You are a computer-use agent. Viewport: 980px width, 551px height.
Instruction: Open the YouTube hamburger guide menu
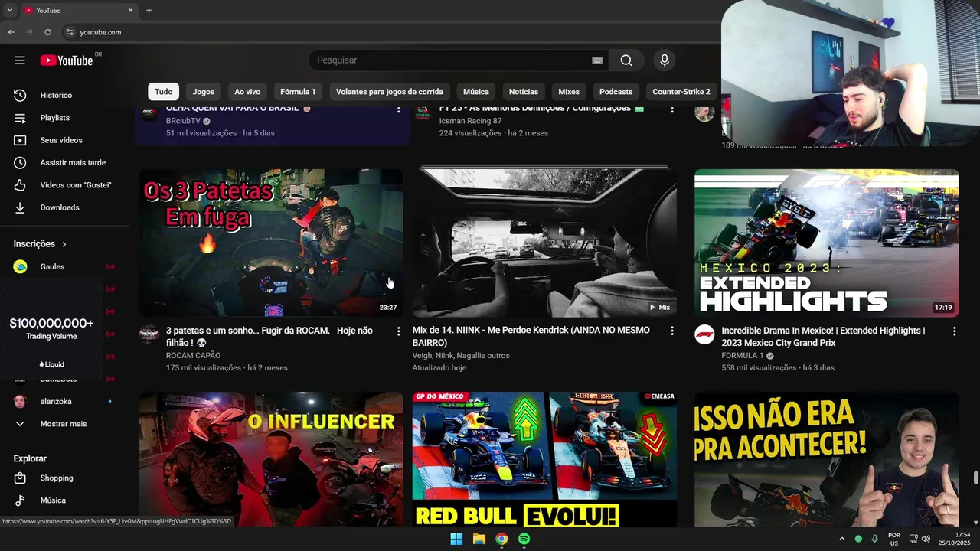tap(20, 60)
